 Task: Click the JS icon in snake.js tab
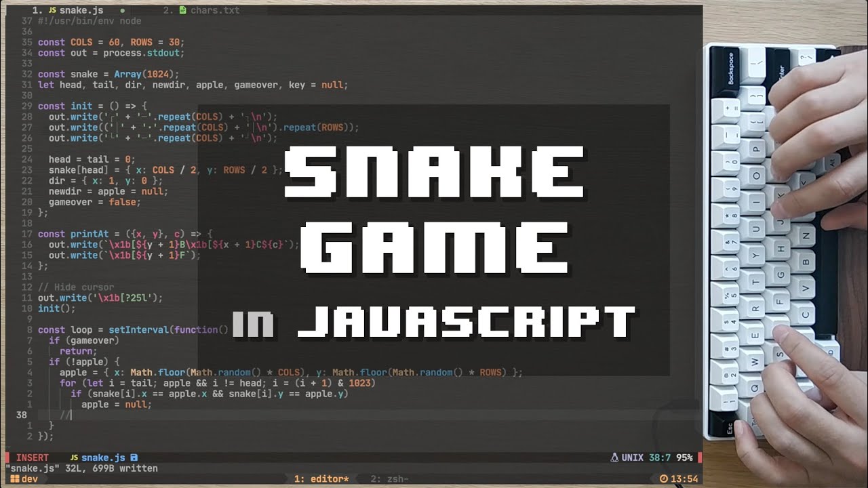point(52,10)
